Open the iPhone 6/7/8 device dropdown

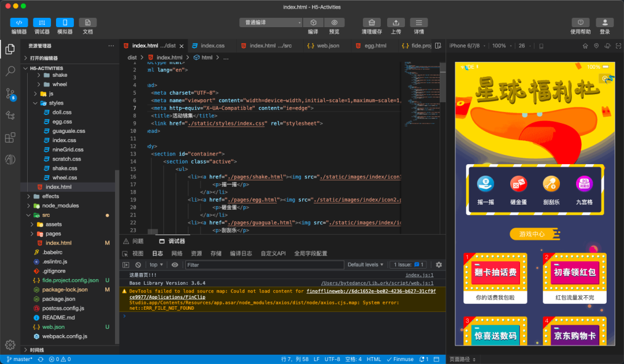pos(467,46)
